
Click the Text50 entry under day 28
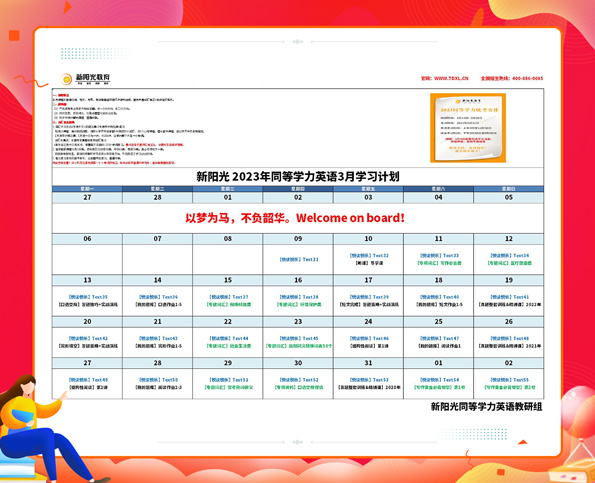(x=158, y=380)
